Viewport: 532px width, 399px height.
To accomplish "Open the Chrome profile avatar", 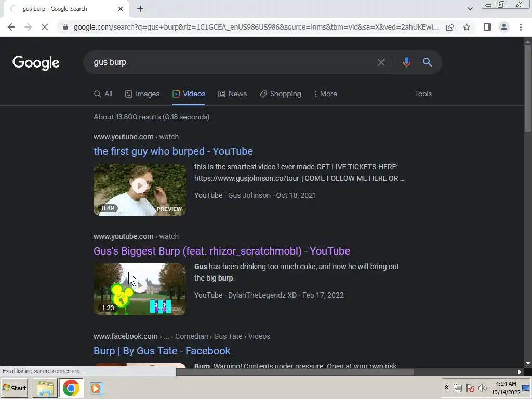I will pyautogui.click(x=504, y=27).
